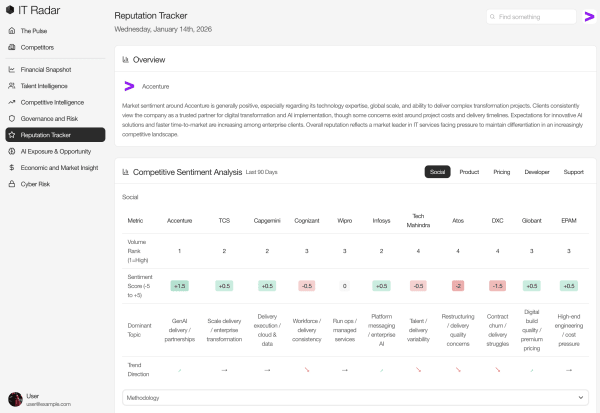Click the Infosys column header

pyautogui.click(x=382, y=220)
